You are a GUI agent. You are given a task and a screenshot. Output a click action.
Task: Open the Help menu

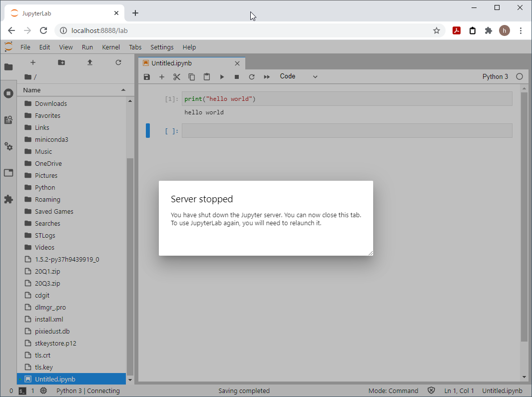[189, 47]
